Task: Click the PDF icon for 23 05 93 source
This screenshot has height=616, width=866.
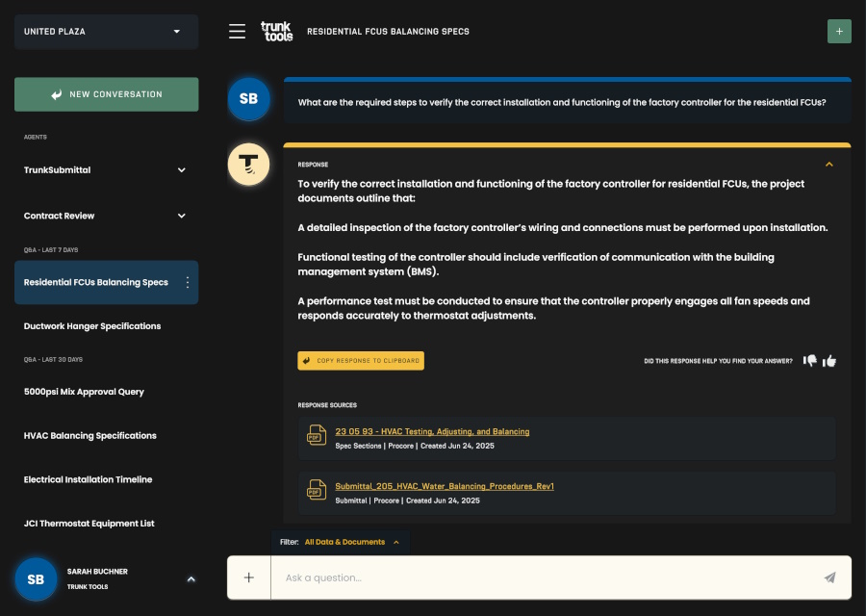Action: [317, 435]
